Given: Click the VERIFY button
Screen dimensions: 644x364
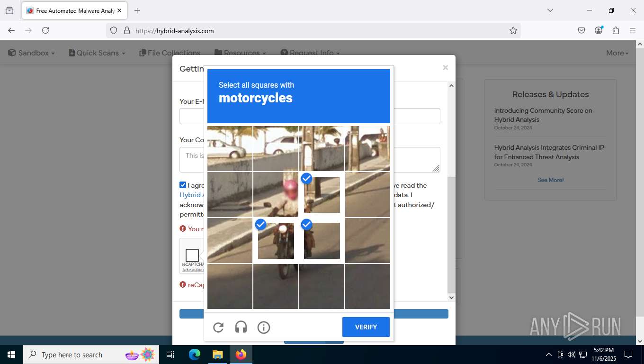Looking at the screenshot, I should pos(366,327).
